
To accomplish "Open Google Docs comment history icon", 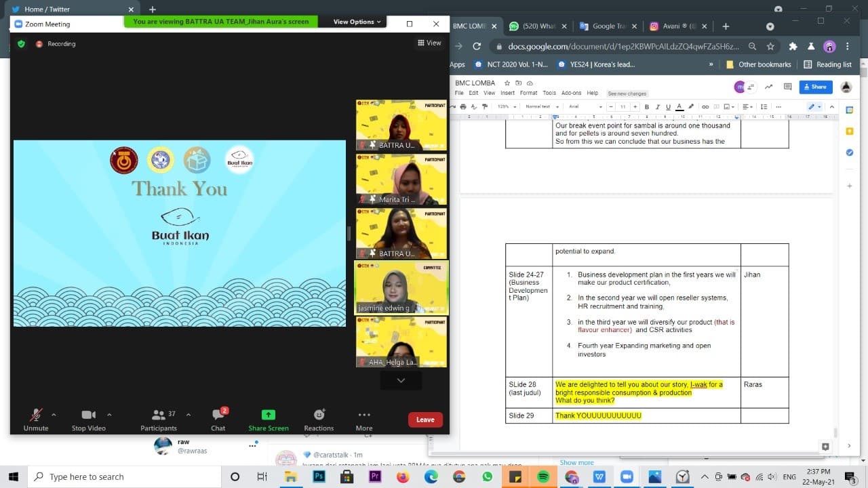I will pyautogui.click(x=787, y=87).
